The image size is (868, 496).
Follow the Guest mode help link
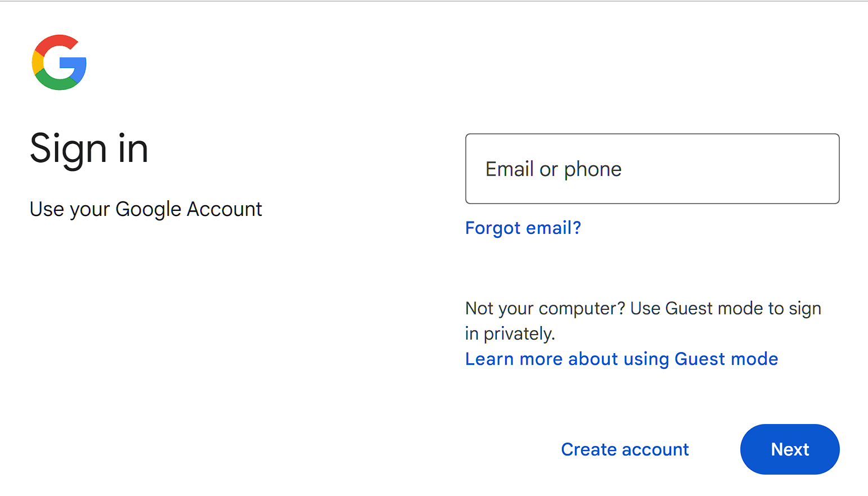pos(621,359)
